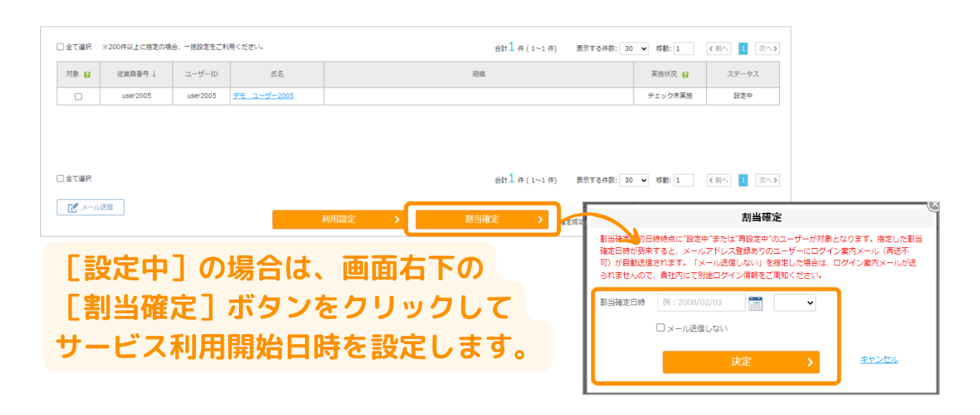Select the checkbox for user2005 row
The width and height of the screenshot is (980, 415).
(78, 97)
